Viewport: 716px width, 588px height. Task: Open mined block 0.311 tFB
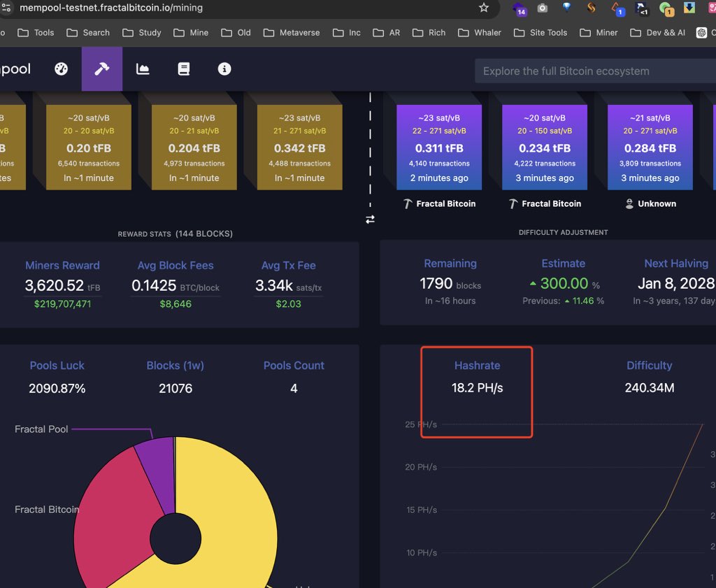(439, 147)
